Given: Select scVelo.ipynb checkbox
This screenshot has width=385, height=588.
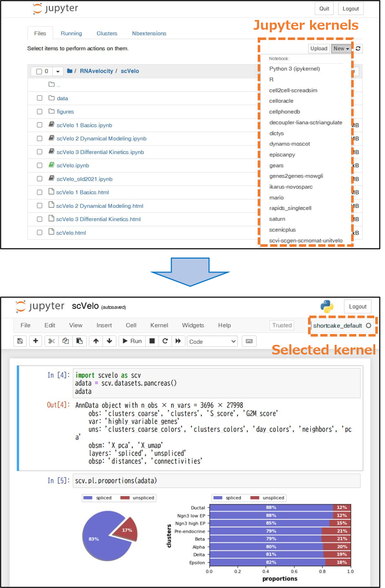Looking at the screenshot, I should point(40,165).
